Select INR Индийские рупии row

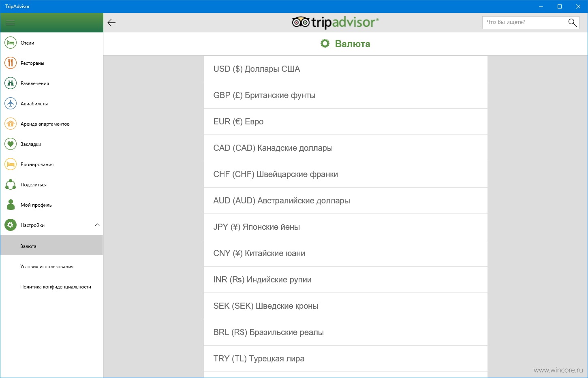coord(345,280)
